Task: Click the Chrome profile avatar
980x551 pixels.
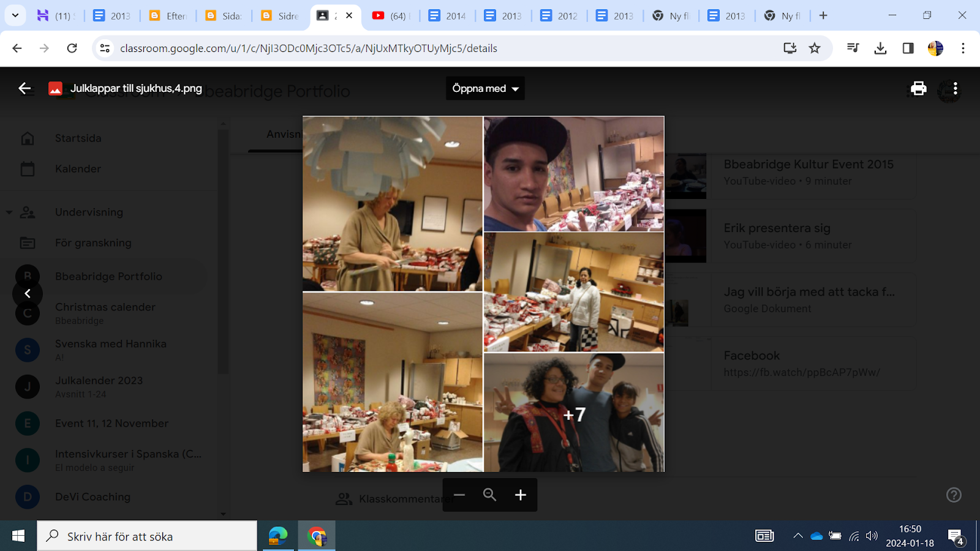Action: coord(935,48)
